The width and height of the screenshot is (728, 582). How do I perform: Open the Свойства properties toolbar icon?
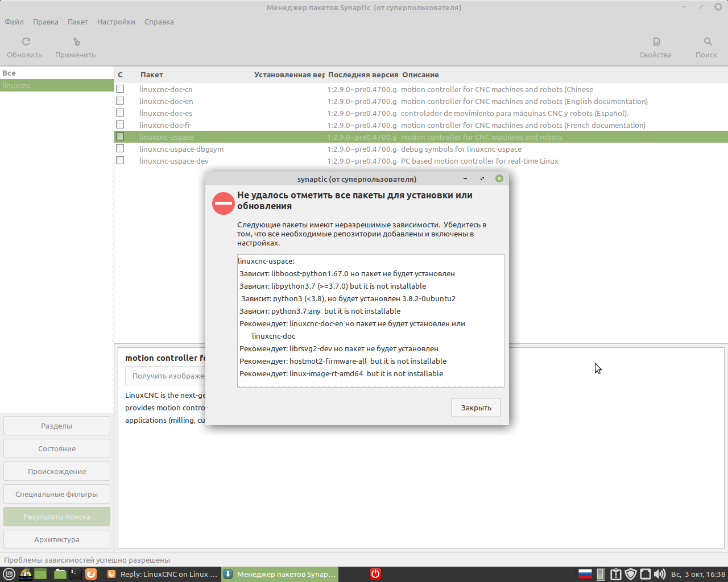coord(656,41)
